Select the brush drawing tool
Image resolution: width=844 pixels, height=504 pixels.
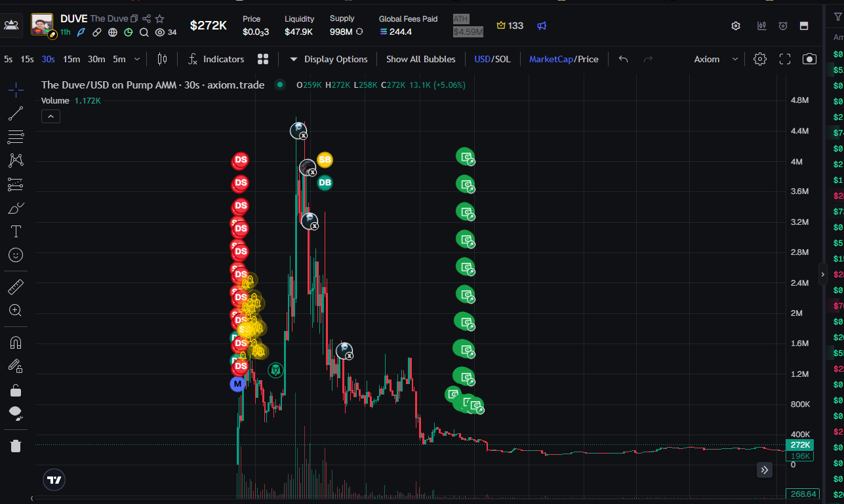[16, 208]
